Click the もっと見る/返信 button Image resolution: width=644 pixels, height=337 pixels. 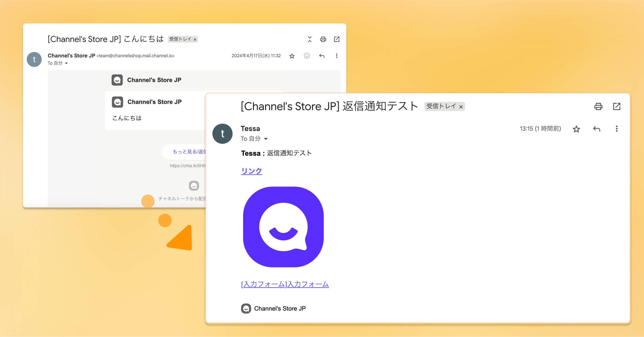[x=189, y=152]
